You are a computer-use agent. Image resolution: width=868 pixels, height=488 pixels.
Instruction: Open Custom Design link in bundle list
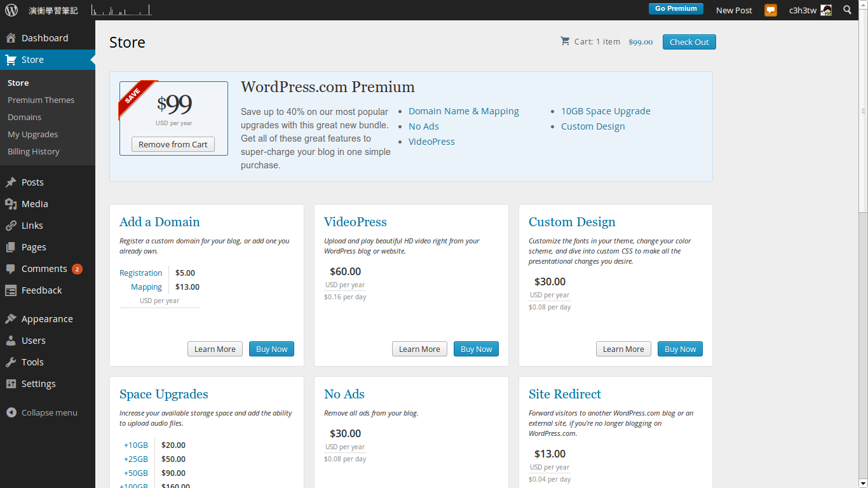[x=593, y=126]
